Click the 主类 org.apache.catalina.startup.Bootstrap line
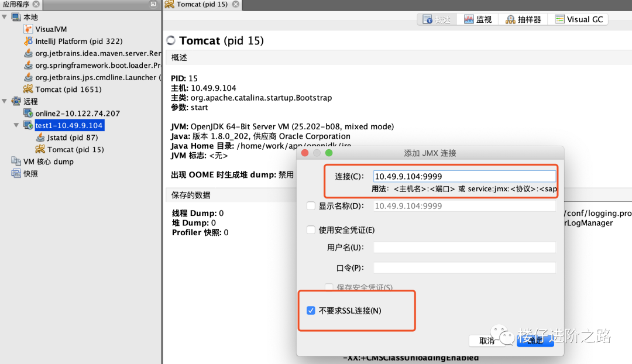The height and width of the screenshot is (364, 632). pos(251,98)
